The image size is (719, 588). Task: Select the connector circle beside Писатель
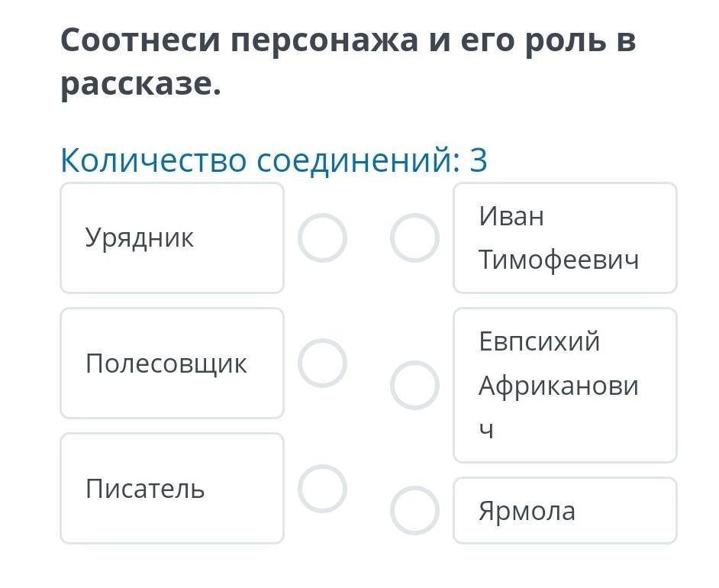click(322, 488)
